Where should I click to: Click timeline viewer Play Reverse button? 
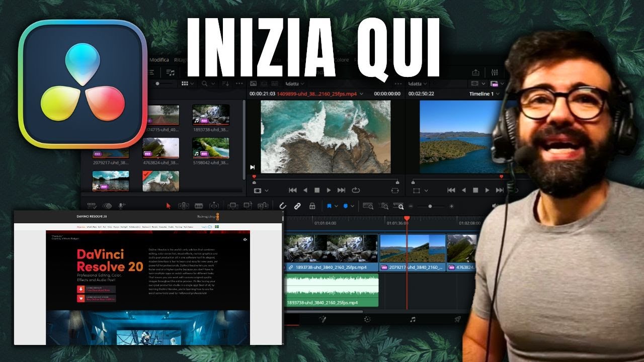click(463, 190)
